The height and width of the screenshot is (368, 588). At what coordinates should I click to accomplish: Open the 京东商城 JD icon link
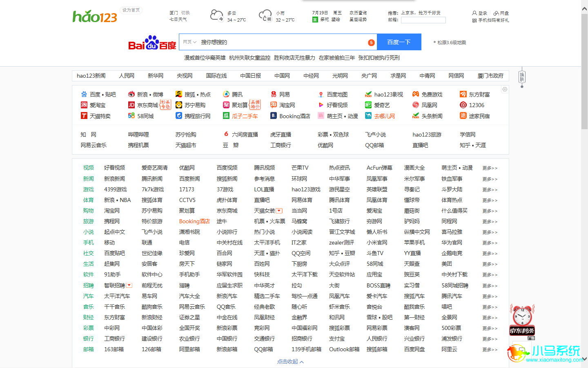pos(131,105)
